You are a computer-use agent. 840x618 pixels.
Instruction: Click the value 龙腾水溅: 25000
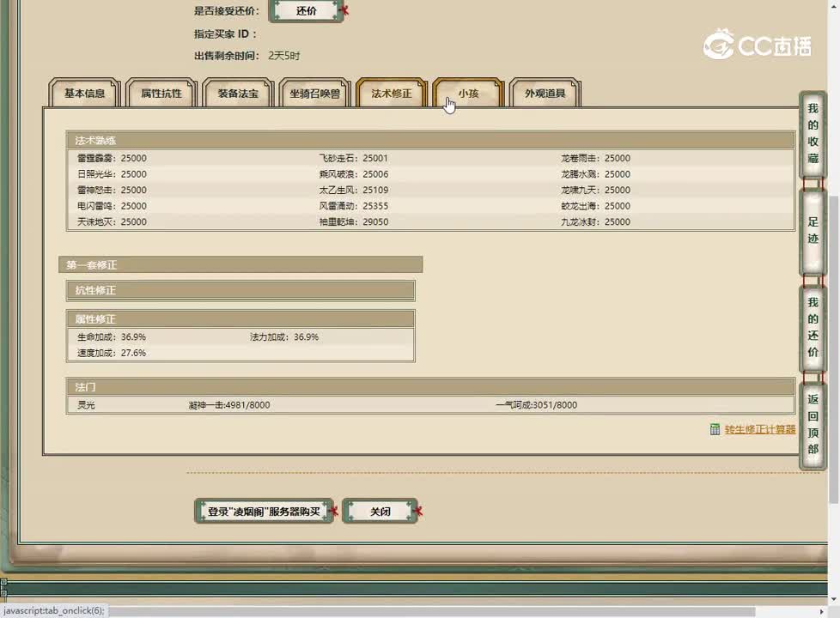pos(596,174)
